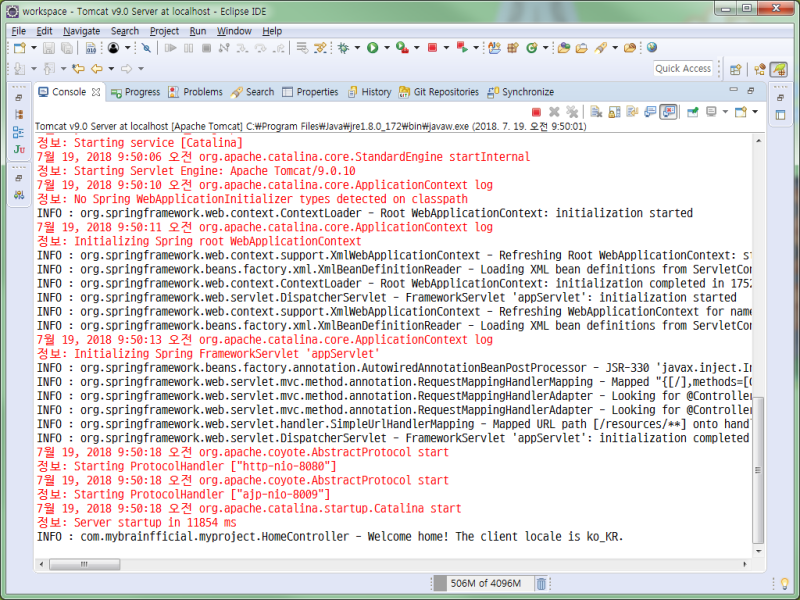
Task: Close the Console tab
Action: click(x=96, y=92)
